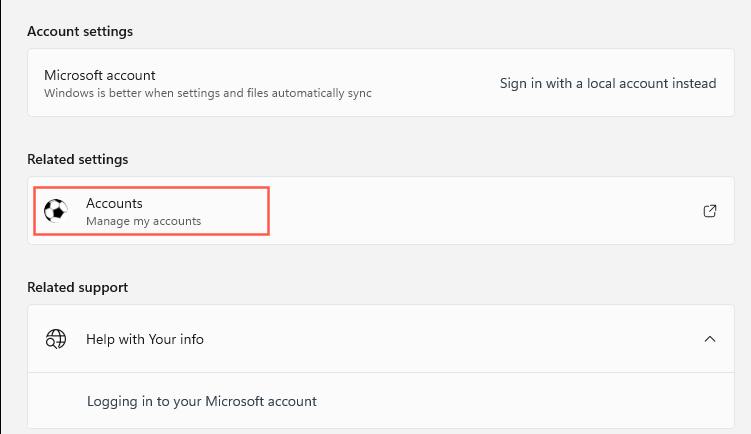Open the Accounts related setting

(114, 204)
